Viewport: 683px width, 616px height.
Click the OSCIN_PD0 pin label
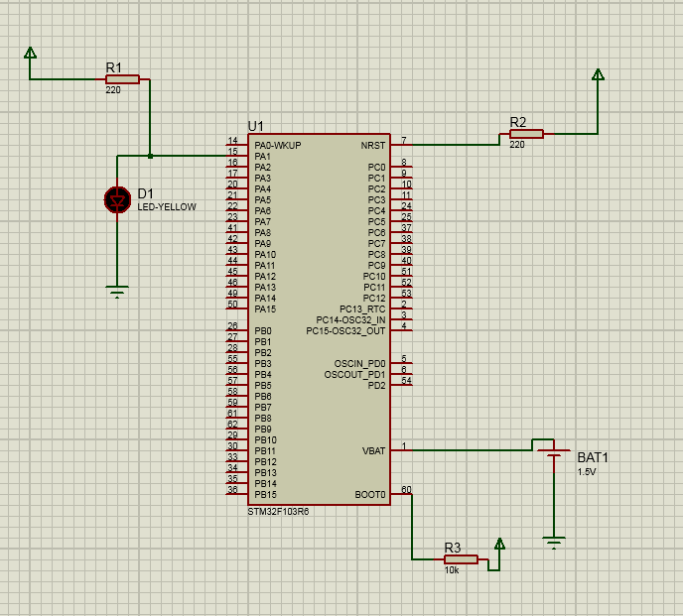click(359, 363)
